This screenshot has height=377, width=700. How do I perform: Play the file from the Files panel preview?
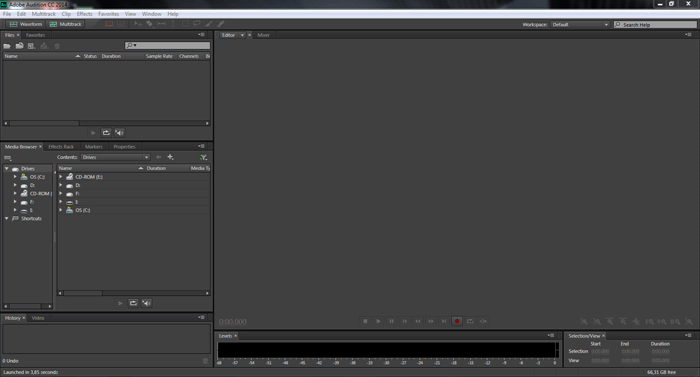pyautogui.click(x=93, y=133)
